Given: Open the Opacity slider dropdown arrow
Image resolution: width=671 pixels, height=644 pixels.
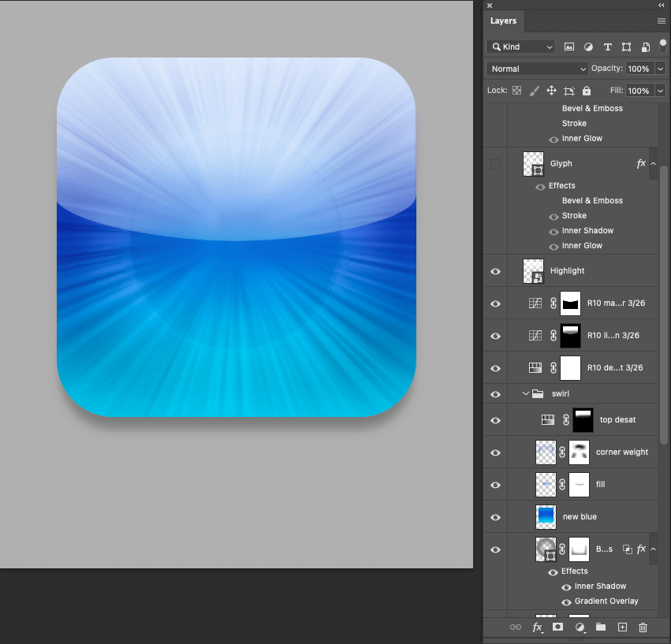Looking at the screenshot, I should (660, 69).
